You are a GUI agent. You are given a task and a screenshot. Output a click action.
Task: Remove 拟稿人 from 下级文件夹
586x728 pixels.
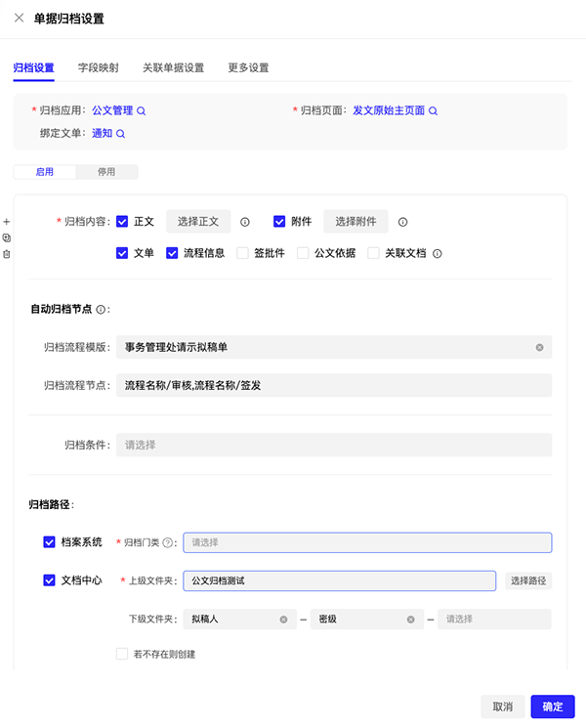[283, 620]
